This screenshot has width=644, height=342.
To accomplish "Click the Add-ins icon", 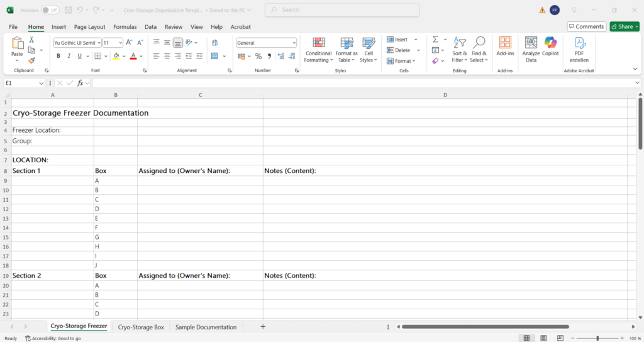I will point(505,43).
